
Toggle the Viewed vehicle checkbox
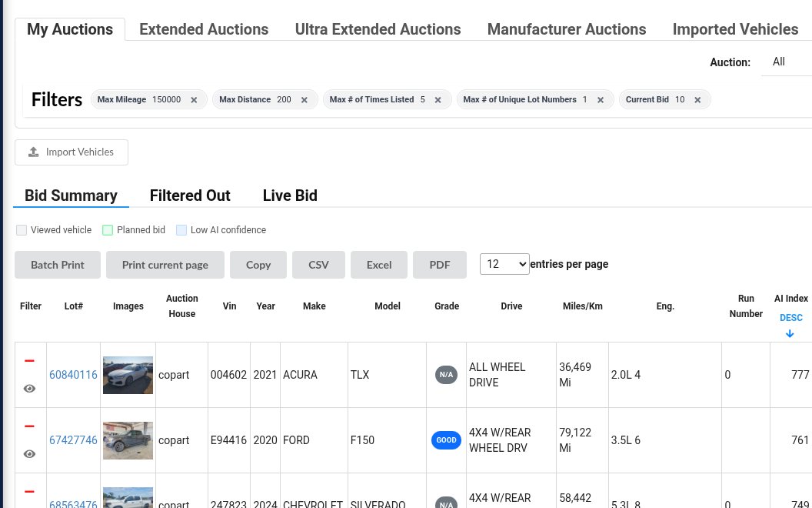point(22,230)
